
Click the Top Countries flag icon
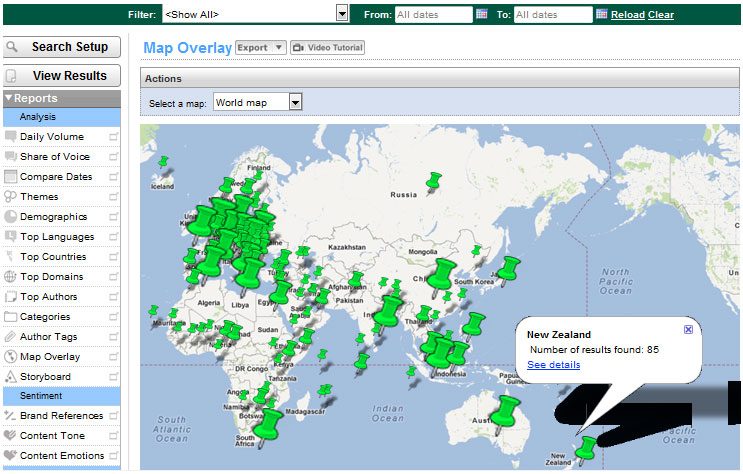point(10,256)
